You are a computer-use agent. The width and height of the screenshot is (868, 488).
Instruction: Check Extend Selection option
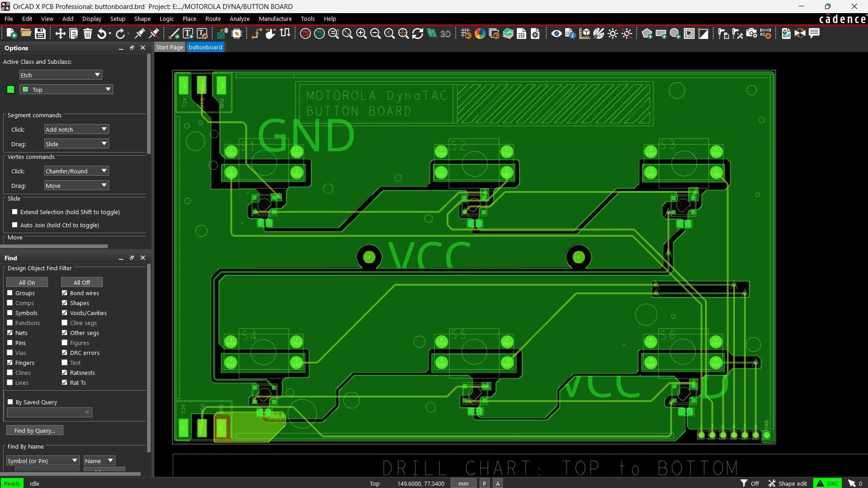click(15, 212)
